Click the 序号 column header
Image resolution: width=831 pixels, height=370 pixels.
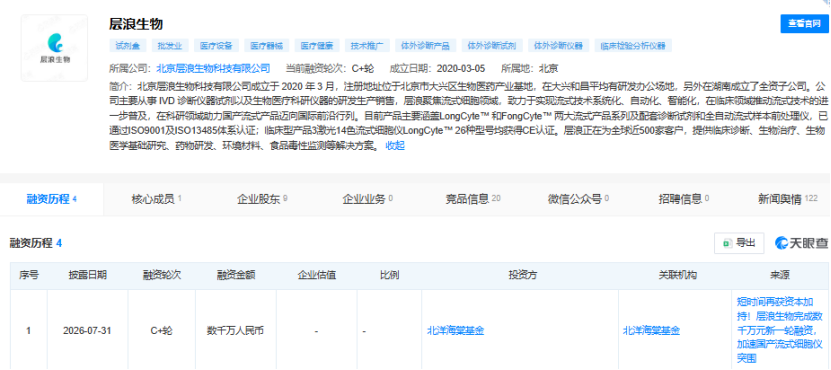(x=29, y=275)
